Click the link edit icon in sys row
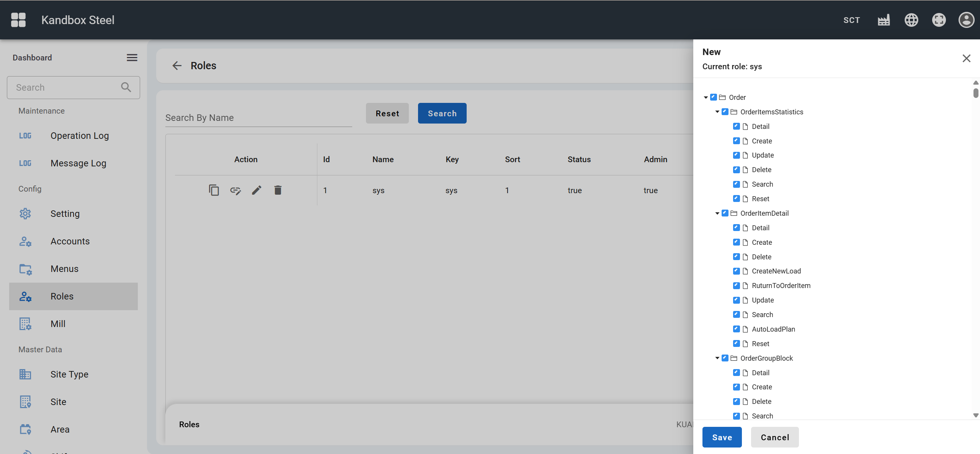This screenshot has width=980, height=454. 235,190
